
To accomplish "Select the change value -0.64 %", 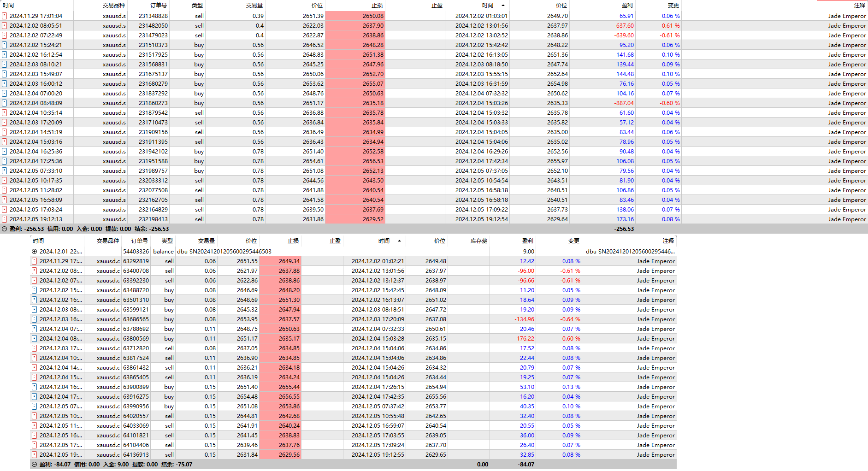I will [570, 319].
